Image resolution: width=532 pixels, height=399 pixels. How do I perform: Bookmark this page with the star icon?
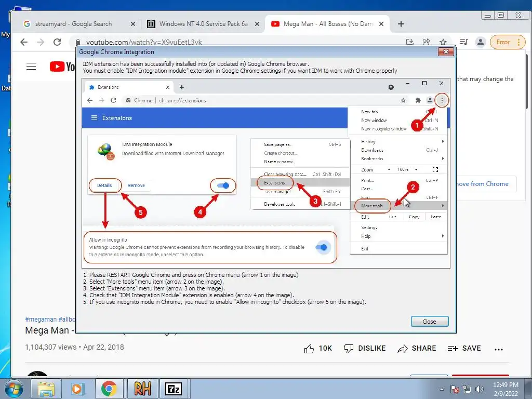[443, 42]
